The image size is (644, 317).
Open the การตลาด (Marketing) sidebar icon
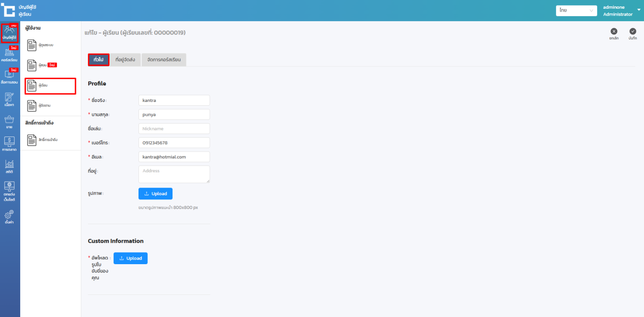[x=9, y=144]
